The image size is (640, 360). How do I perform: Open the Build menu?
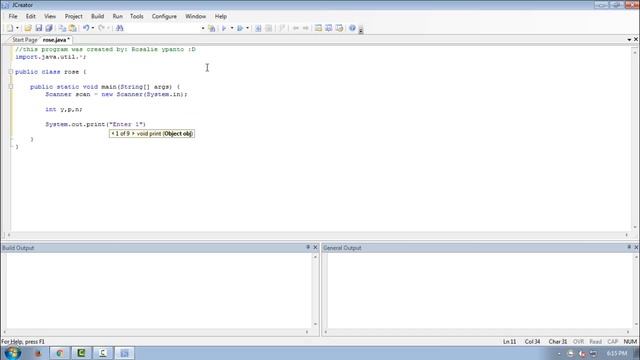(x=97, y=16)
